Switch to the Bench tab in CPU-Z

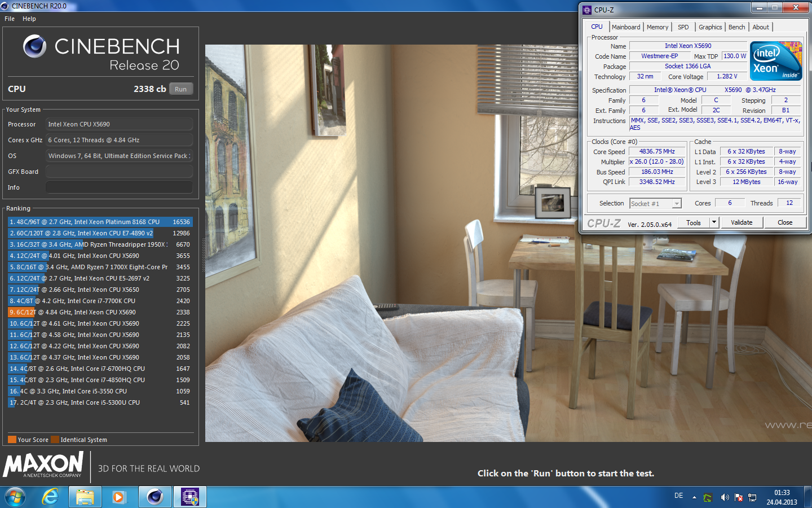pos(736,27)
